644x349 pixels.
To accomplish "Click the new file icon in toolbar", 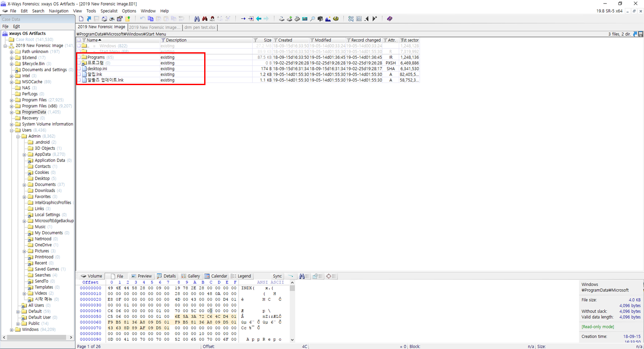I will coord(81,19).
